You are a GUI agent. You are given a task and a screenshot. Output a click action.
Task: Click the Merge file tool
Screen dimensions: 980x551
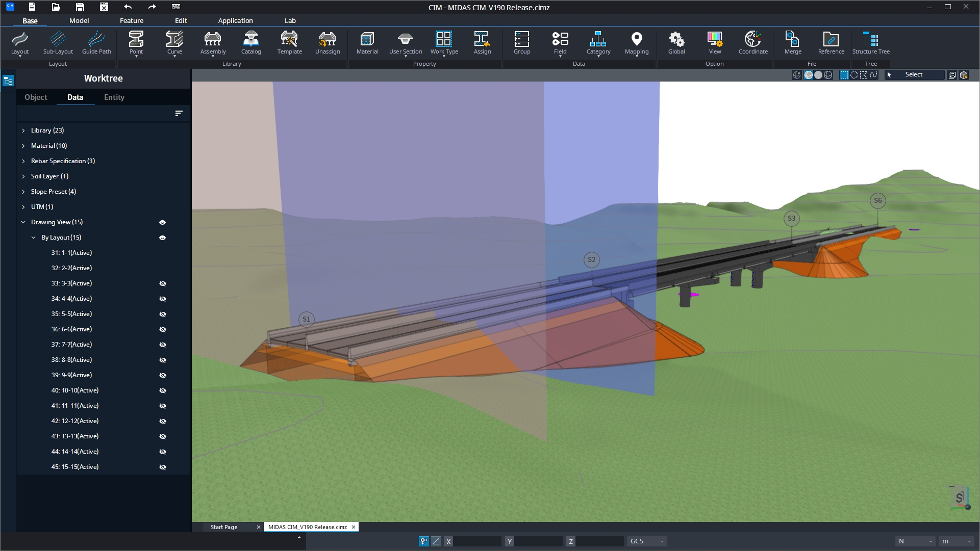793,43
